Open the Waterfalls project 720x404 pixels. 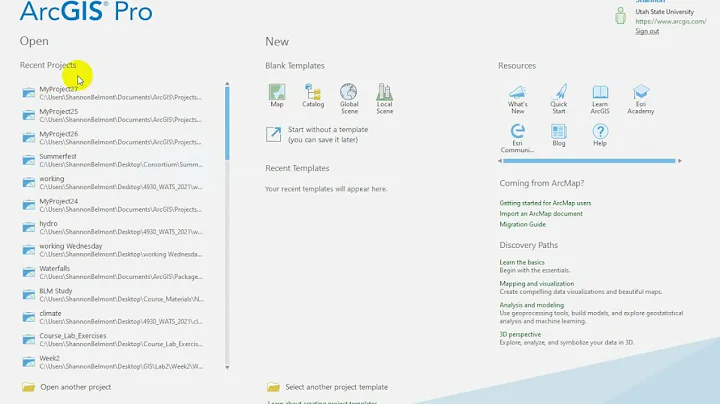tap(112, 273)
